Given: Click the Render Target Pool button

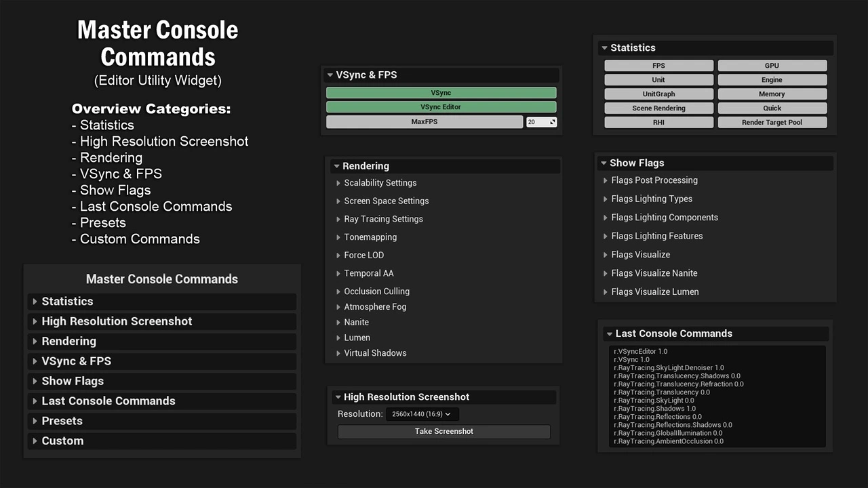Looking at the screenshot, I should point(772,123).
